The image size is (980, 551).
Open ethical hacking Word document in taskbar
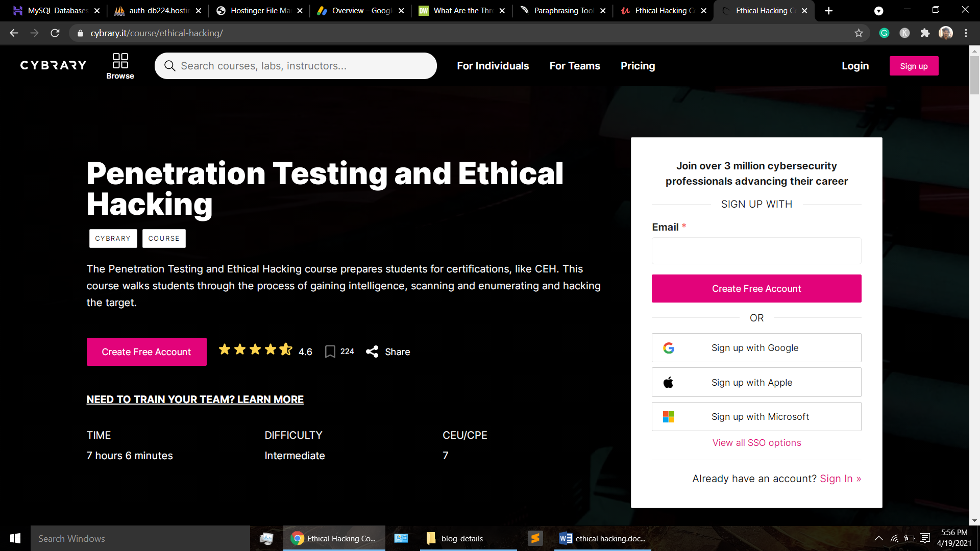602,538
